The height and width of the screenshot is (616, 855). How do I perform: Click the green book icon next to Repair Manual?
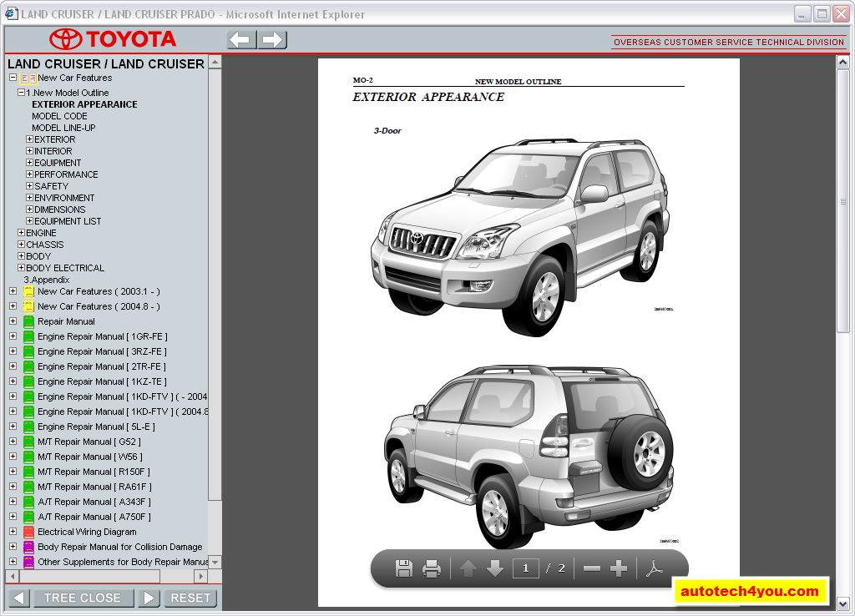pos(29,321)
